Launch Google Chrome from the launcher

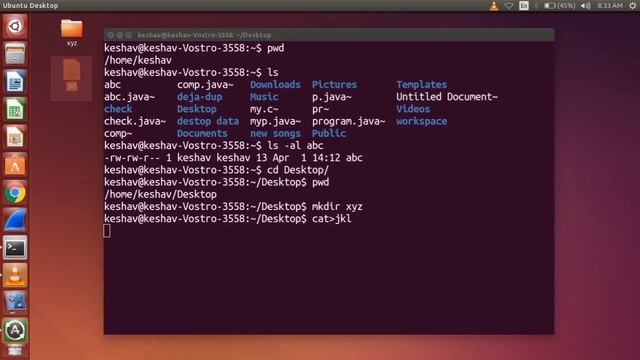15,192
